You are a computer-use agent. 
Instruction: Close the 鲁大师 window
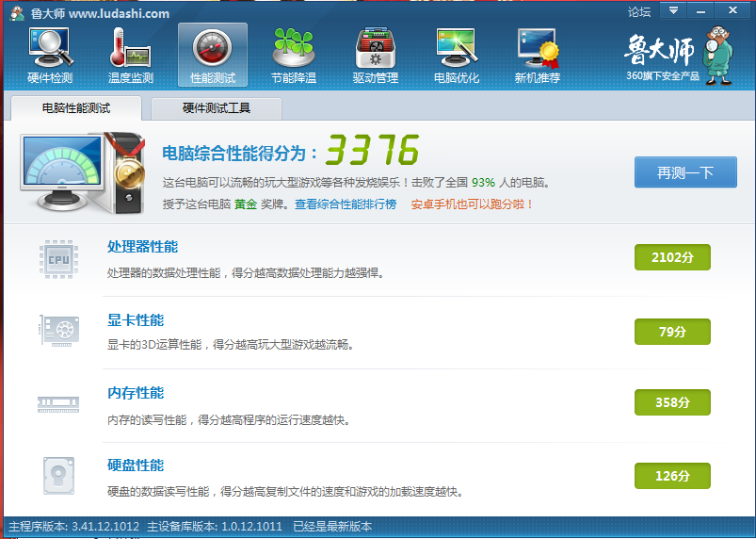click(732, 10)
